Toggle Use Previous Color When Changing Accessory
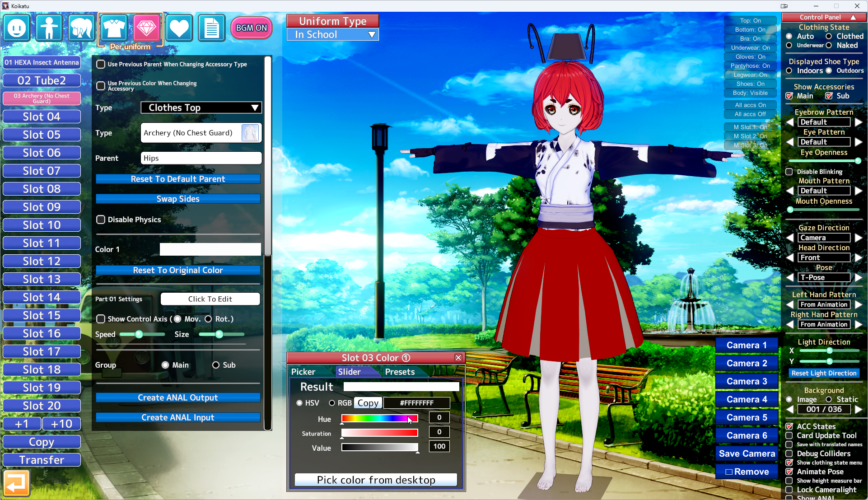This screenshot has width=868, height=500. pos(101,86)
